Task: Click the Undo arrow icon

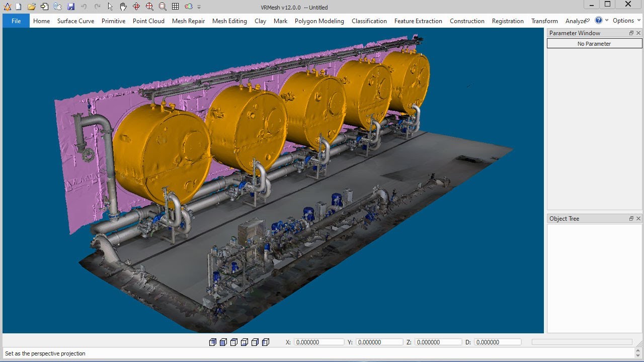Action: [84, 7]
